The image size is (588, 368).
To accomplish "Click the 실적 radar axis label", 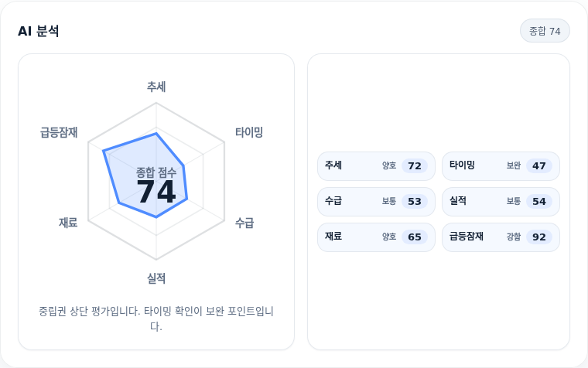I will pos(156,278).
